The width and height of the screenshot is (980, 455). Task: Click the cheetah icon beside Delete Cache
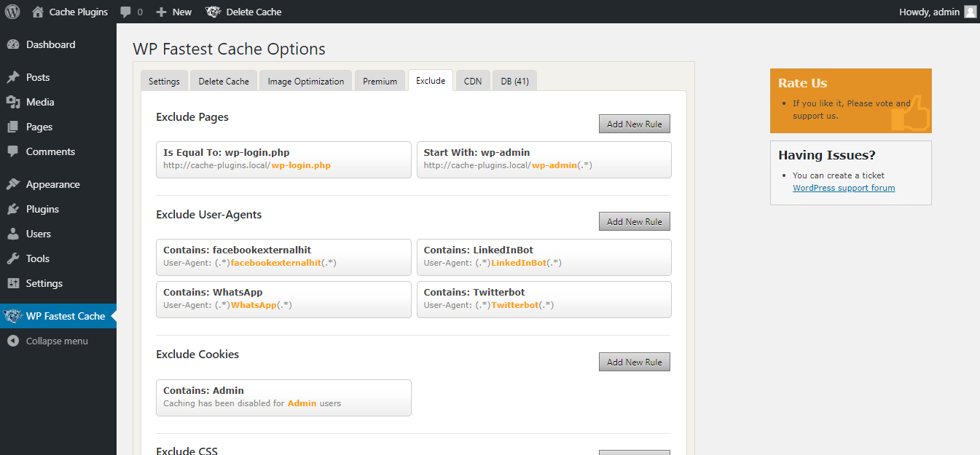[x=213, y=12]
